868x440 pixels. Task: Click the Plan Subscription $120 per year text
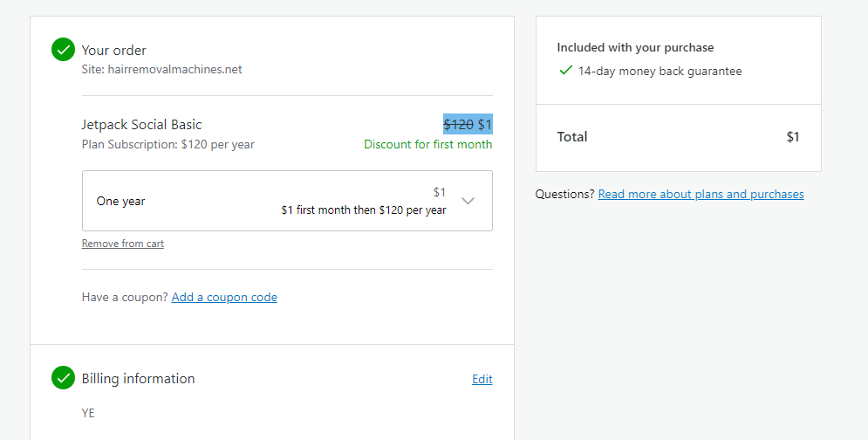pyautogui.click(x=168, y=144)
